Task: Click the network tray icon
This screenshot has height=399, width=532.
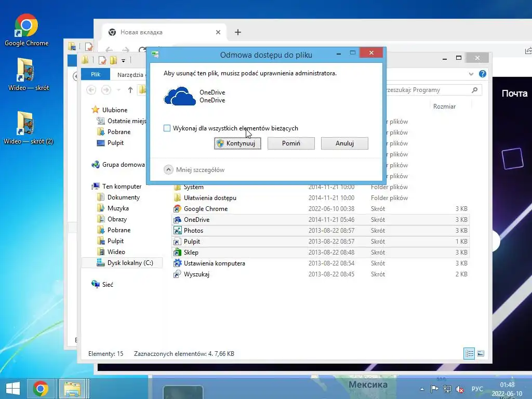Action: tap(447, 389)
